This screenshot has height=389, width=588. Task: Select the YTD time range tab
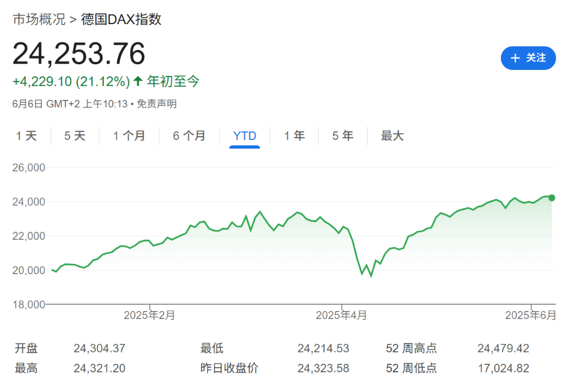coord(245,135)
